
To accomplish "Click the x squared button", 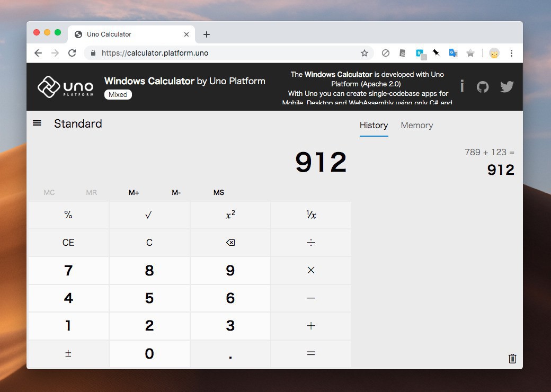I will (x=230, y=215).
